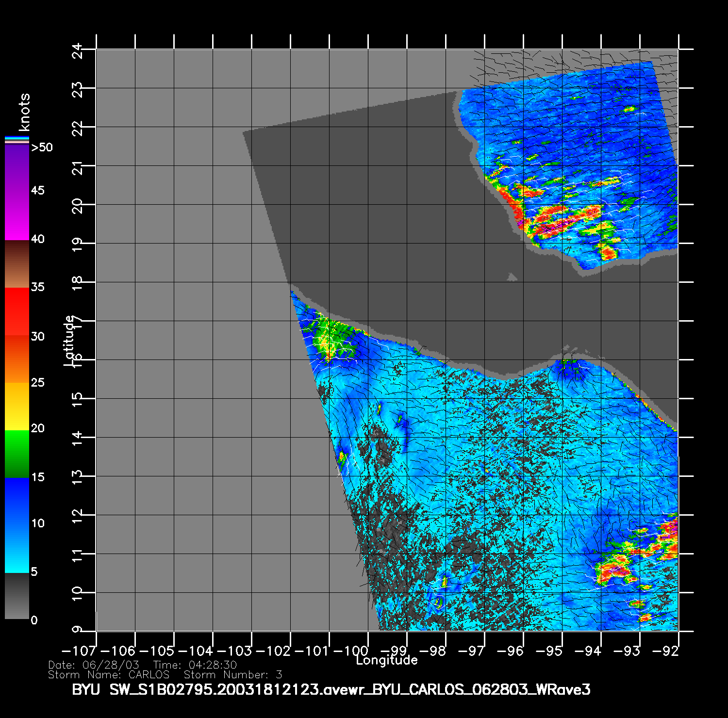Click the red 30-35 knots legend band
Screen dimensions: 728x718
coord(17,311)
